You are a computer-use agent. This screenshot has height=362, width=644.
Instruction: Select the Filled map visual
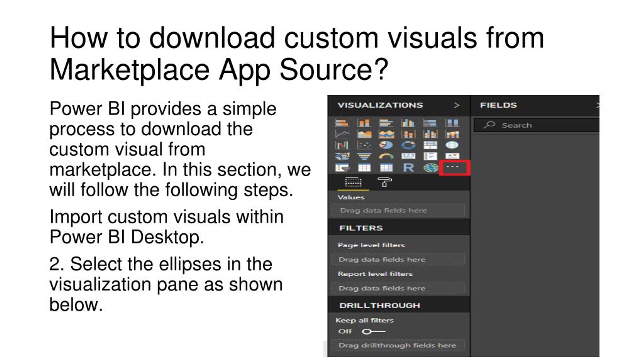[342, 156]
